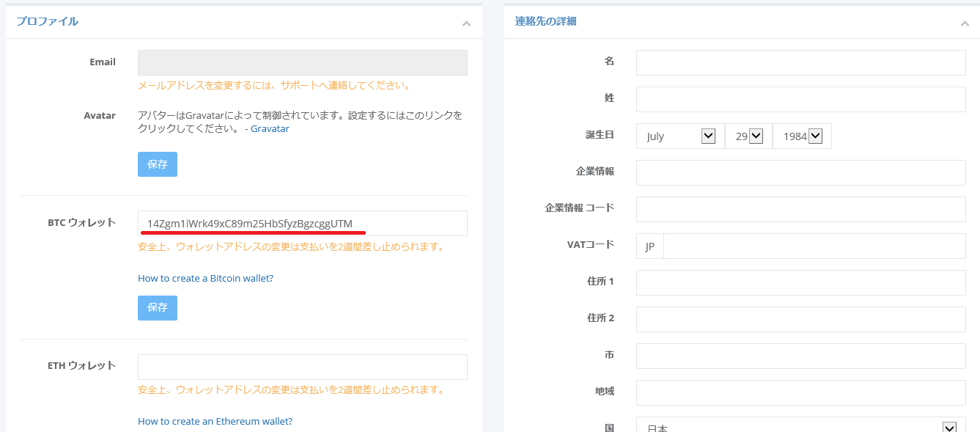Image resolution: width=980 pixels, height=432 pixels.
Task: Collapse the プロファイル panel chevron
Action: [x=466, y=23]
